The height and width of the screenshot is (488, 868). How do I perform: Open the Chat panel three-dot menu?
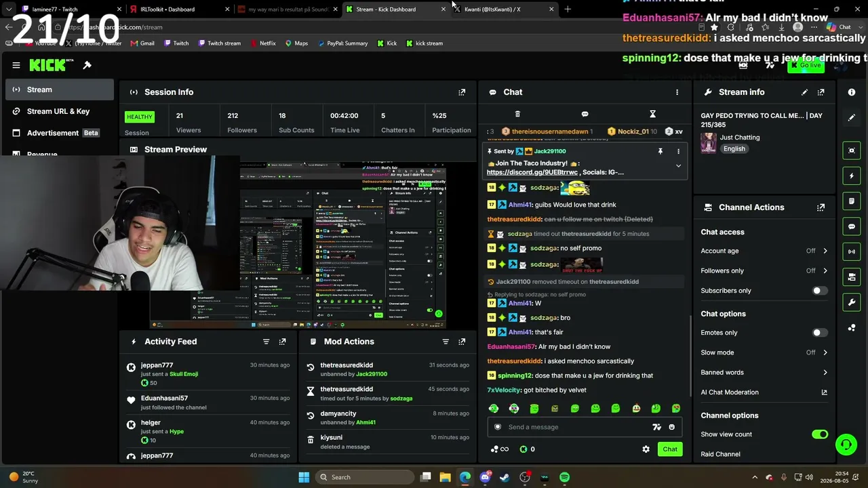coord(677,92)
